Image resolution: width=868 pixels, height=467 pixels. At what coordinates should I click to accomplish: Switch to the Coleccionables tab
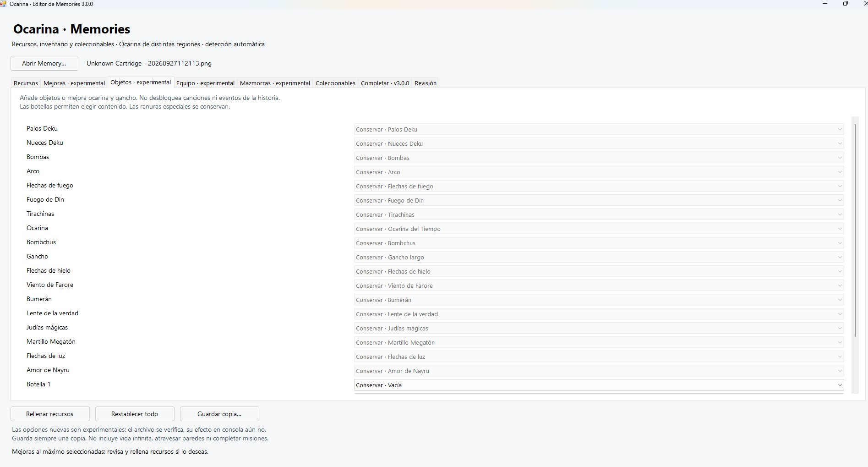335,83
